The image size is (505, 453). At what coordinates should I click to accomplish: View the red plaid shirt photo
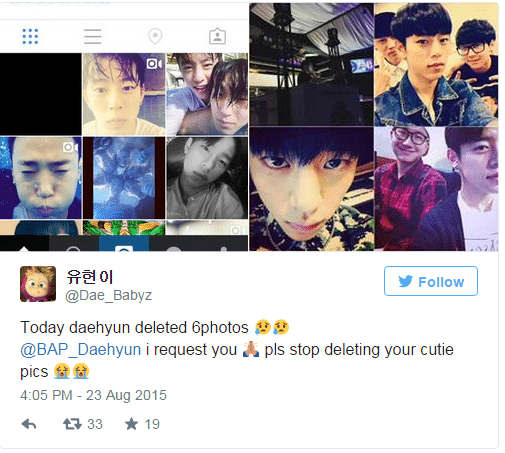pyautogui.click(x=436, y=189)
